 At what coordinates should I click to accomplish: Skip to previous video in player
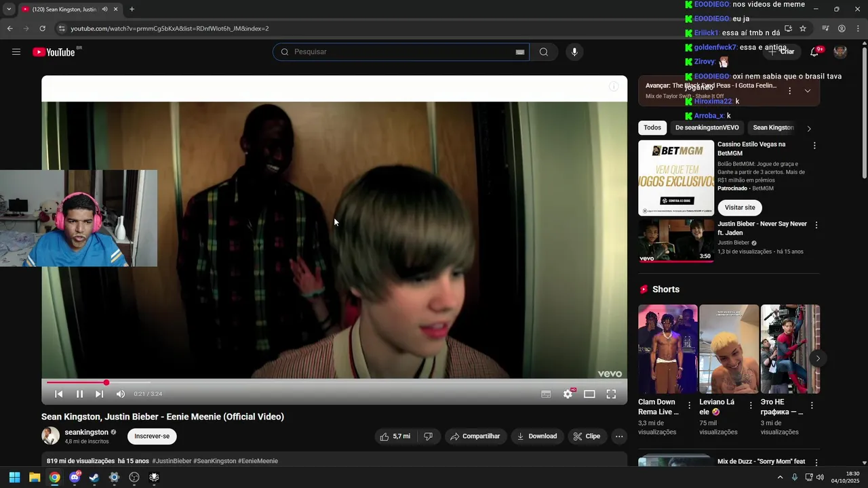(x=59, y=394)
